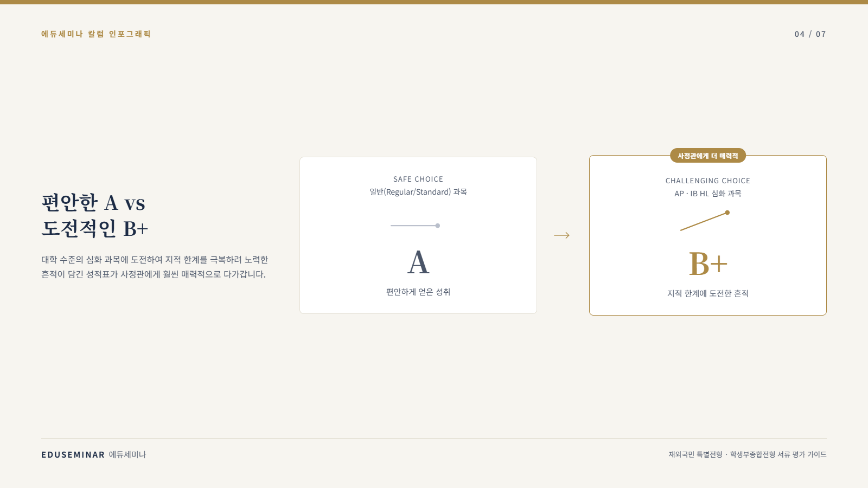Click the caption '편안하게 얻은 성취'
This screenshot has height=488, width=868.
point(418,292)
